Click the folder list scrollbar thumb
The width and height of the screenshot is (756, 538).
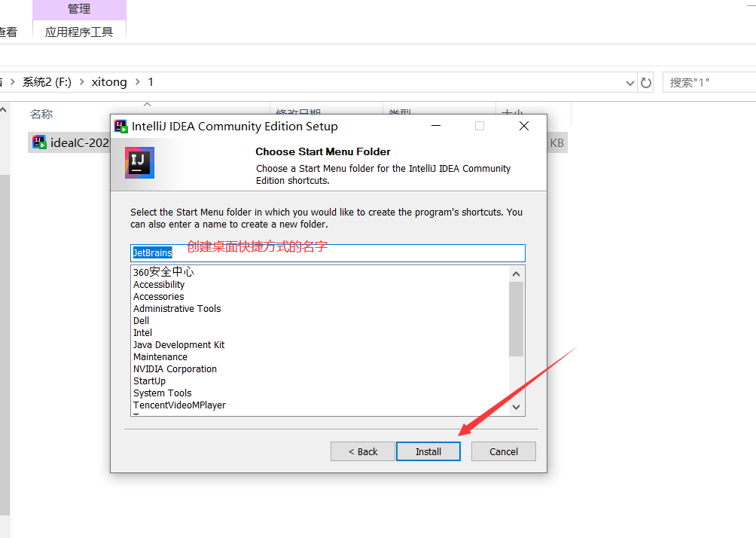click(x=516, y=319)
